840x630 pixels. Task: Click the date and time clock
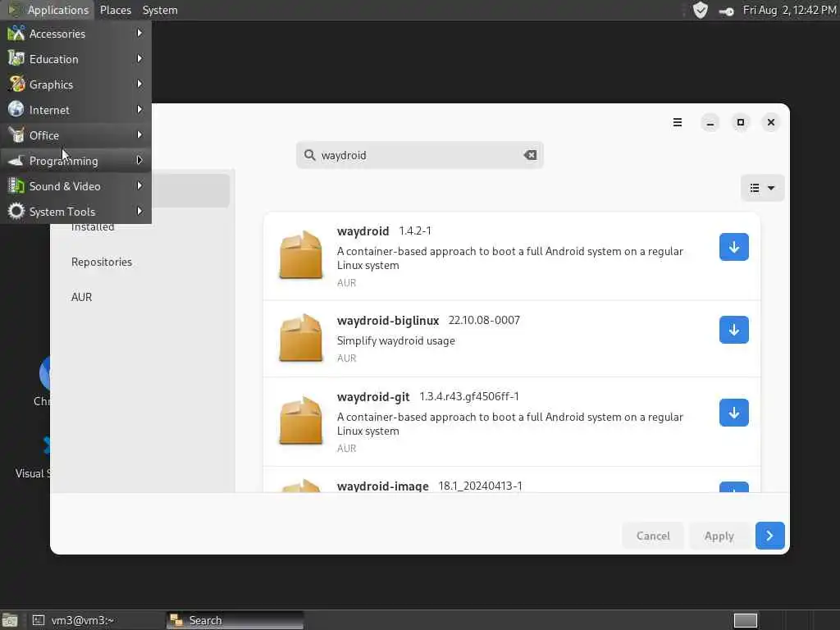click(789, 10)
